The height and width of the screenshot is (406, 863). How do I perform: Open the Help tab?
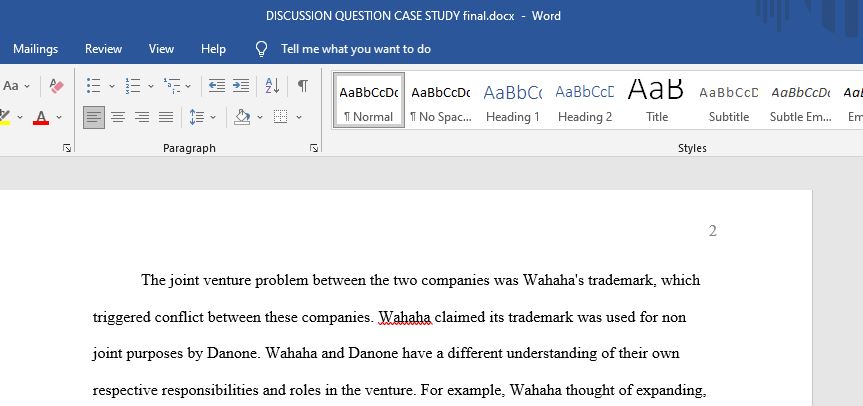tap(213, 49)
